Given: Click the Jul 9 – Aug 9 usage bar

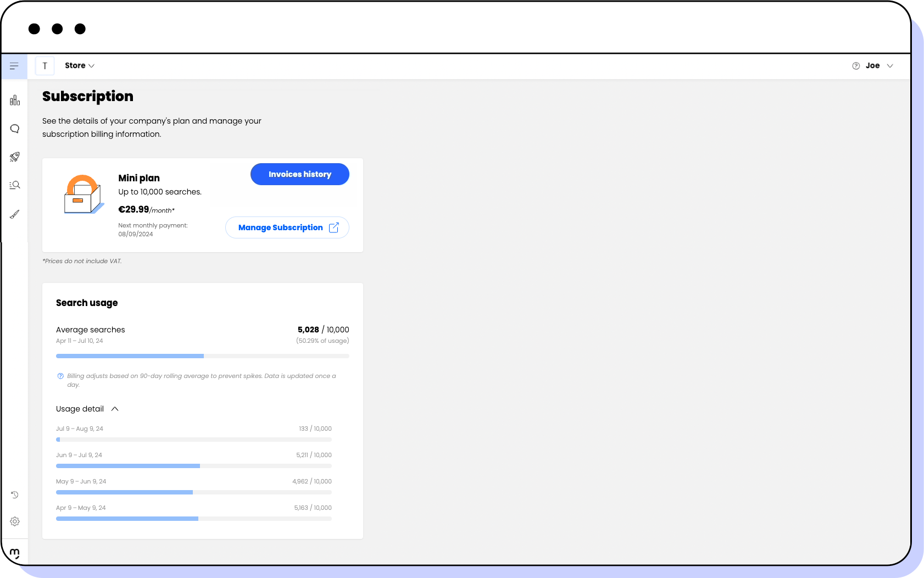Looking at the screenshot, I should (194, 440).
